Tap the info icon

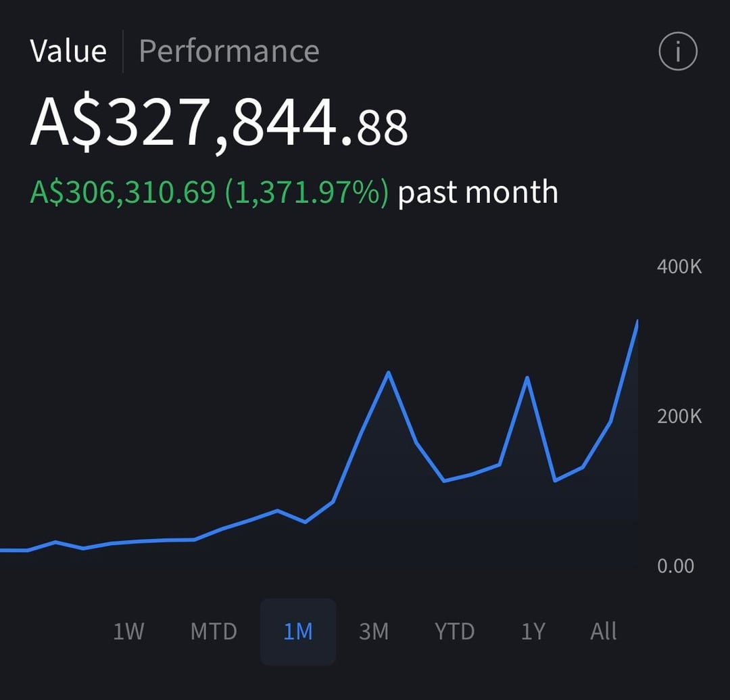[x=677, y=51]
